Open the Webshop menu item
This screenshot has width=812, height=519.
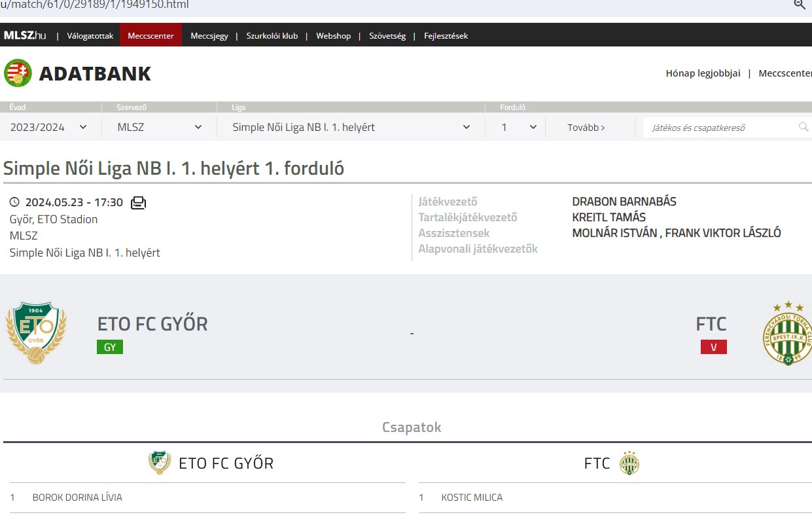click(x=334, y=36)
